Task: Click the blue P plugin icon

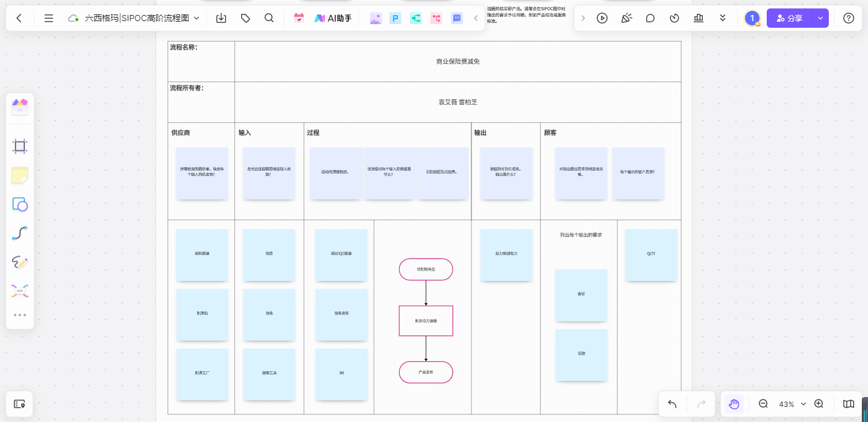Action: [x=395, y=18]
